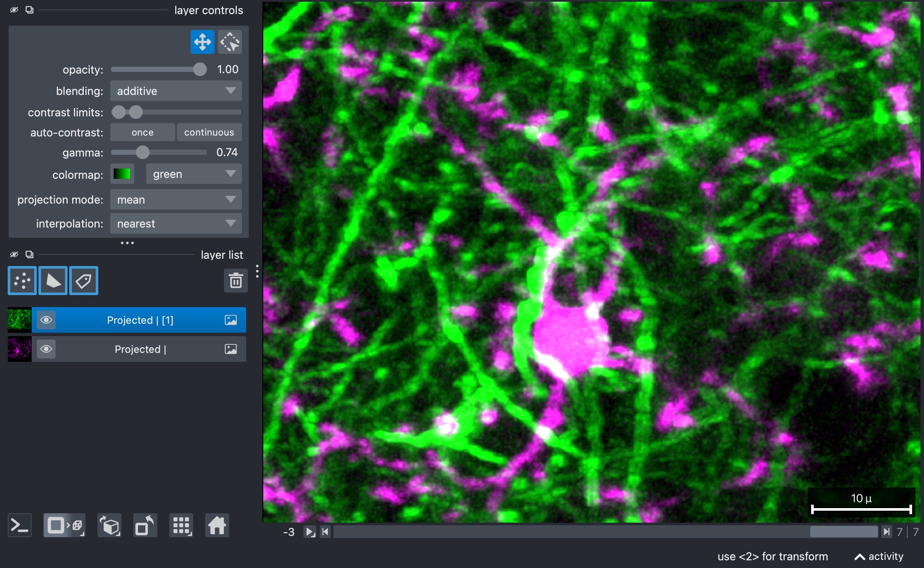Play the axis animation
This screenshot has width=924, height=568.
coord(310,532)
